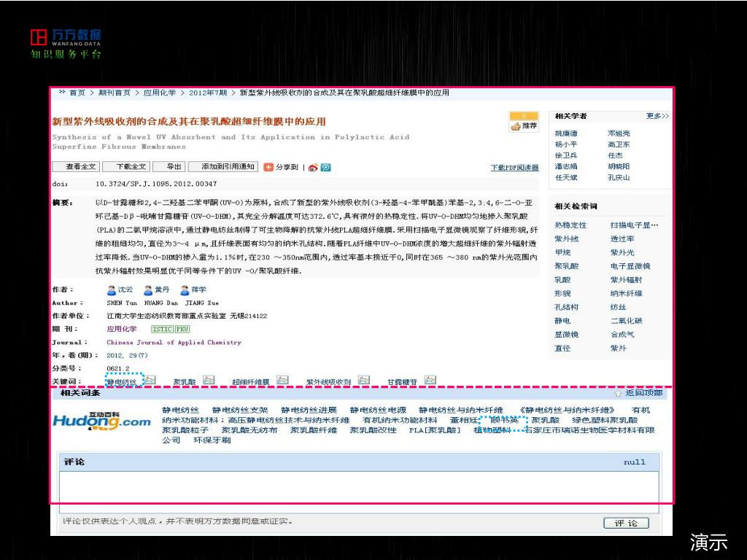Open 更多>> link in 相关学者
The width and height of the screenshot is (747, 560).
pyautogui.click(x=657, y=116)
